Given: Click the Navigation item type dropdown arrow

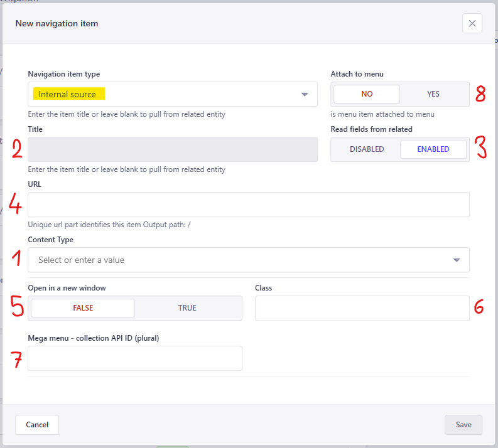Looking at the screenshot, I should [305, 95].
